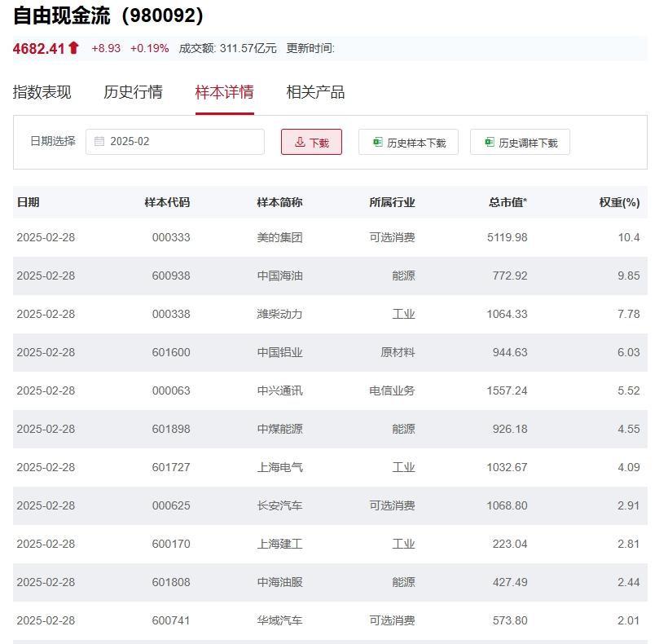Click the 下载 button text

click(319, 143)
